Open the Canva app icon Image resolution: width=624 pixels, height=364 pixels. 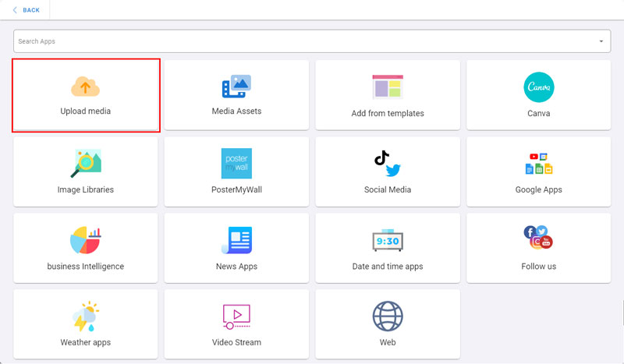pyautogui.click(x=539, y=87)
